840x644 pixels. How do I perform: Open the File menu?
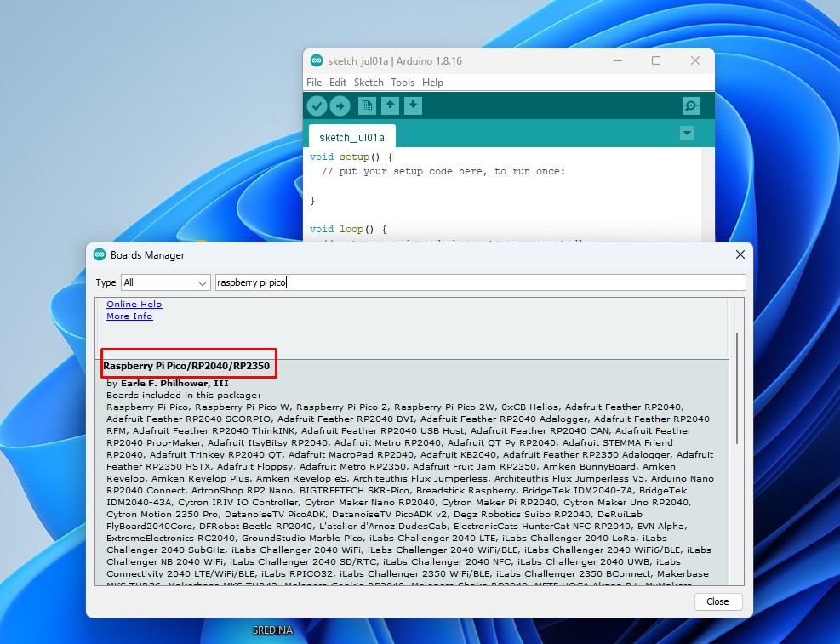[x=314, y=83]
